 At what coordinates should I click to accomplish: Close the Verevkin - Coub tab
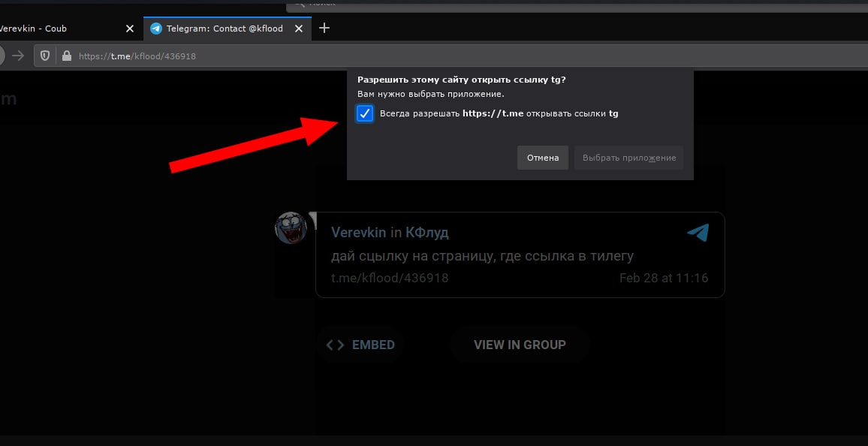click(x=130, y=29)
